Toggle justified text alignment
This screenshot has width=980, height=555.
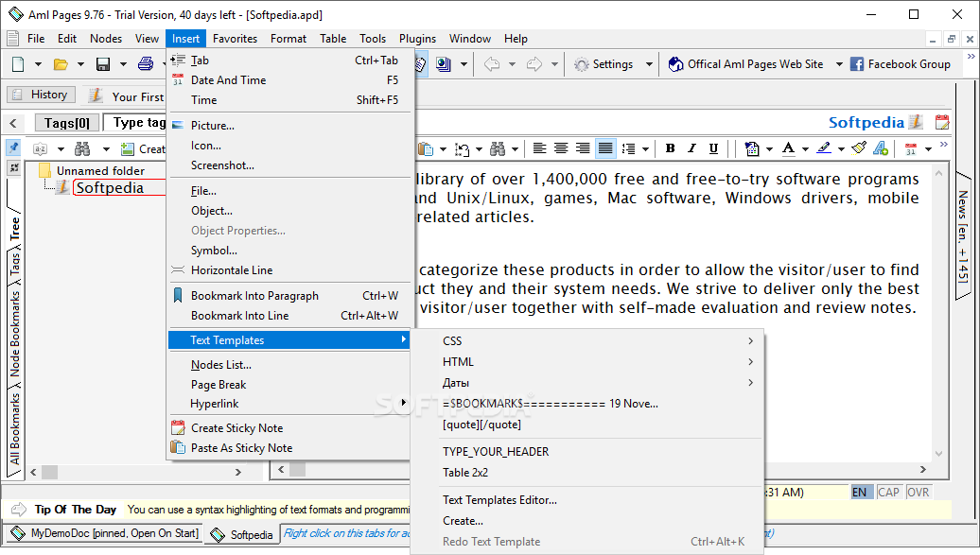point(605,148)
